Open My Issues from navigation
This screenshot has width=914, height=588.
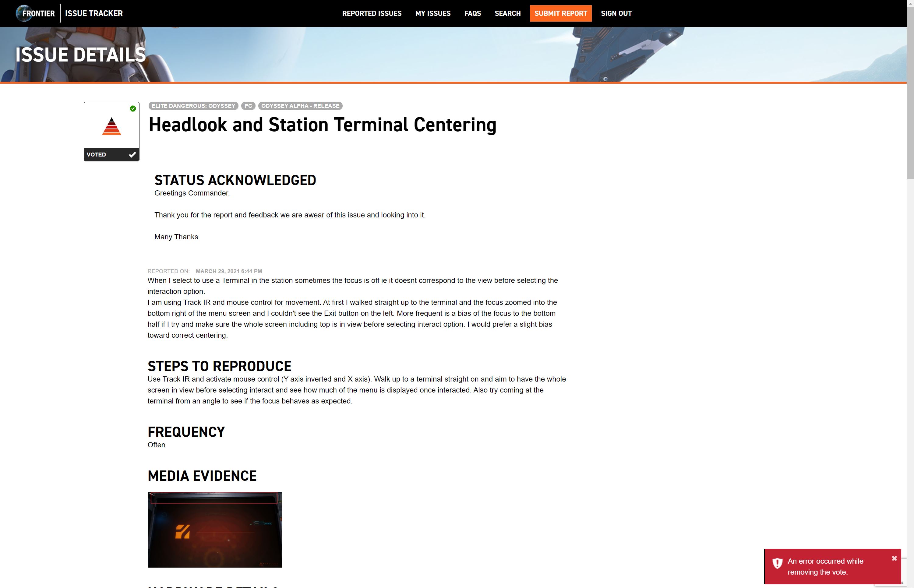pyautogui.click(x=432, y=13)
